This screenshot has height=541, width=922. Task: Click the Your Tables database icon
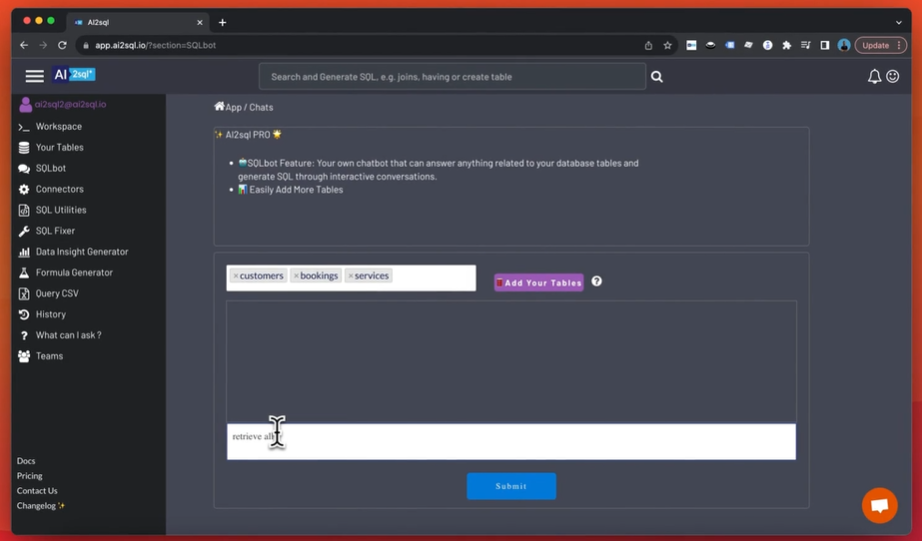(x=24, y=148)
